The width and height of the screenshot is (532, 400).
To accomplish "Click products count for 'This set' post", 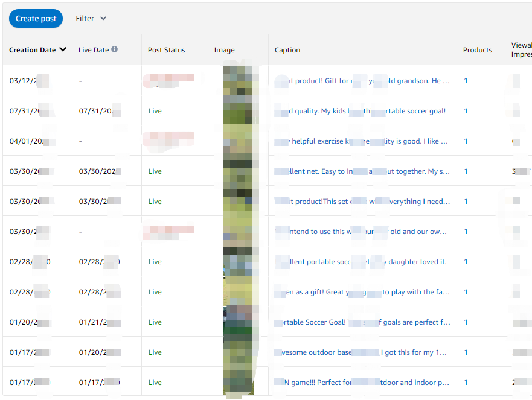I will click(x=466, y=202).
